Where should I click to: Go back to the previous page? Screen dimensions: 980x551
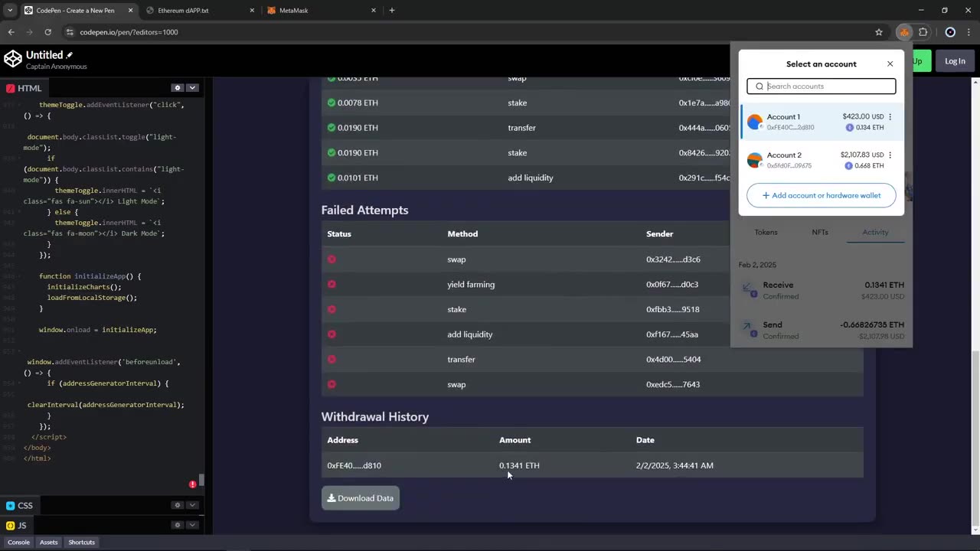tap(11, 32)
